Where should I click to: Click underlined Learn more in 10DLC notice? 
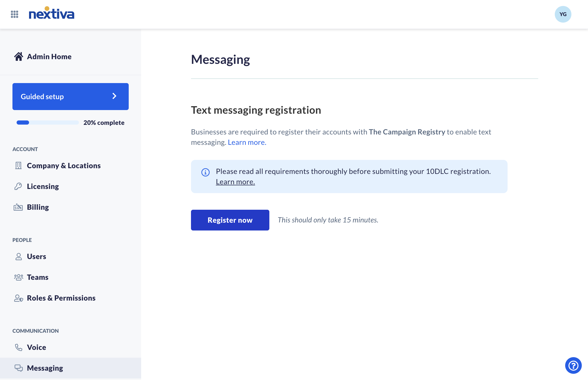click(235, 182)
